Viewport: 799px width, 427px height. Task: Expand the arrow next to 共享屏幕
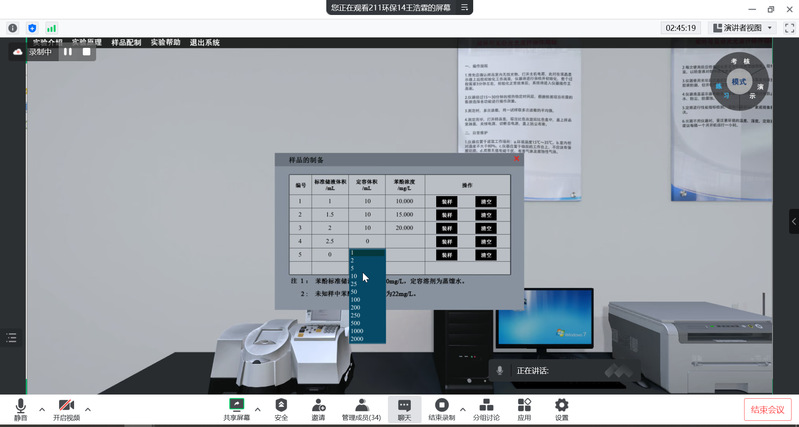tap(258, 409)
